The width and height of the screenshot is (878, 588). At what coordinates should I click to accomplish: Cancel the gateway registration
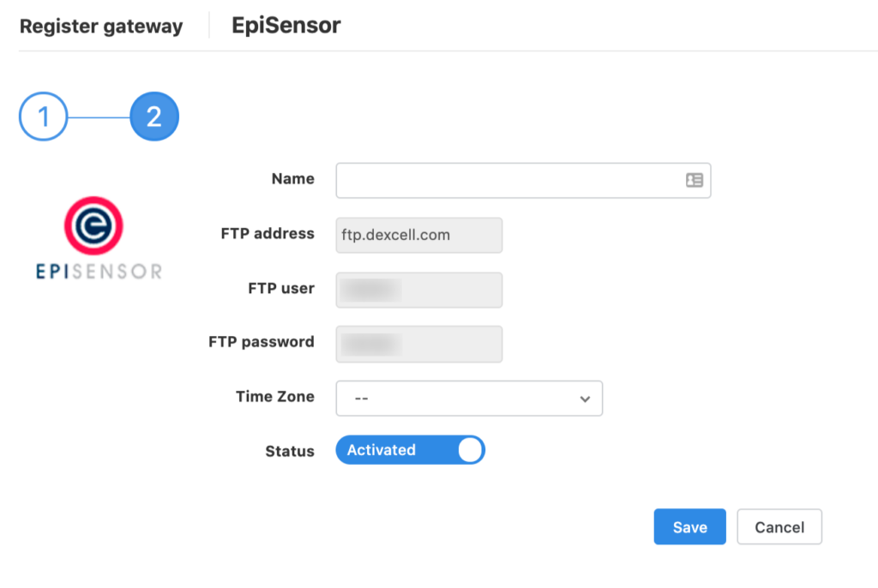[x=779, y=527]
